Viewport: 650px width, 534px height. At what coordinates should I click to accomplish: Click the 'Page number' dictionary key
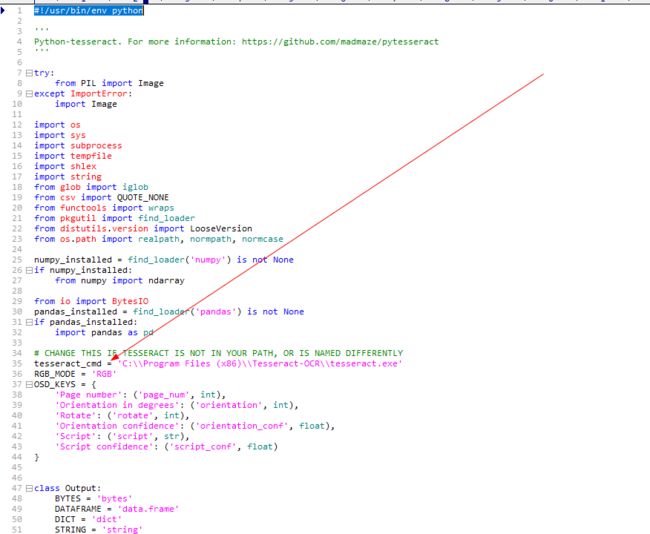click(x=88, y=395)
